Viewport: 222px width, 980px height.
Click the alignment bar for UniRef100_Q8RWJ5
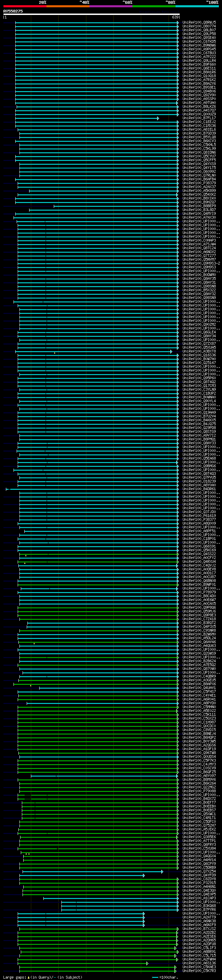(x=97, y=23)
